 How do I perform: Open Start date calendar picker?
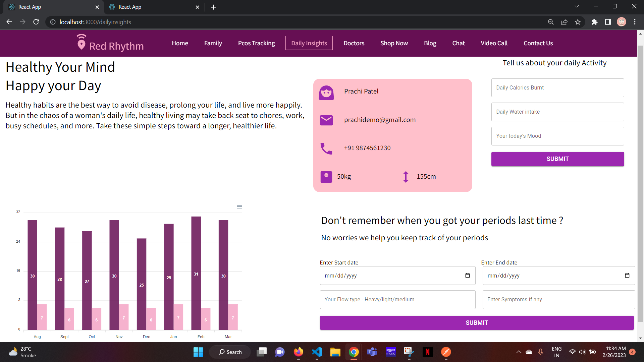coord(468,276)
